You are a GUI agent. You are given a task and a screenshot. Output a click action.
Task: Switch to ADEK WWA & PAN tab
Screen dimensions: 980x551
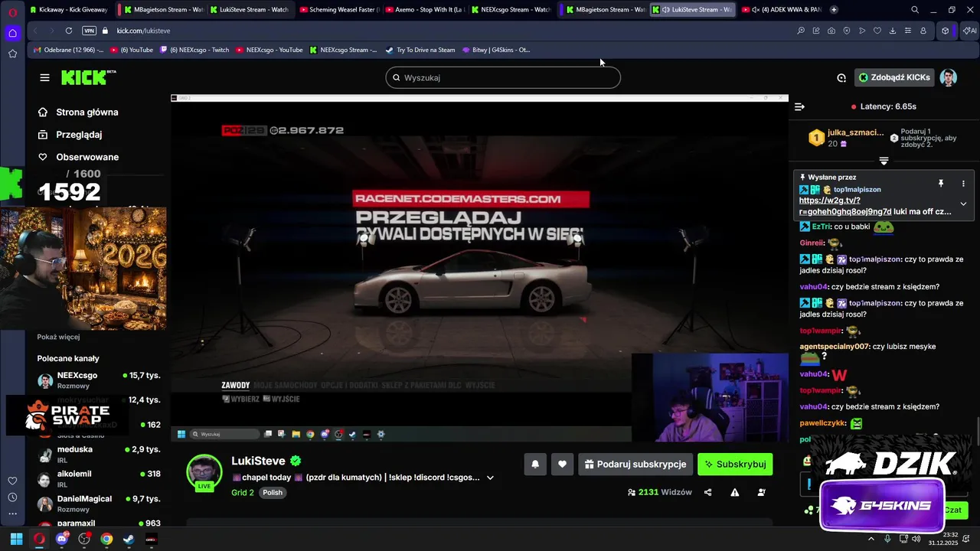[781, 9]
